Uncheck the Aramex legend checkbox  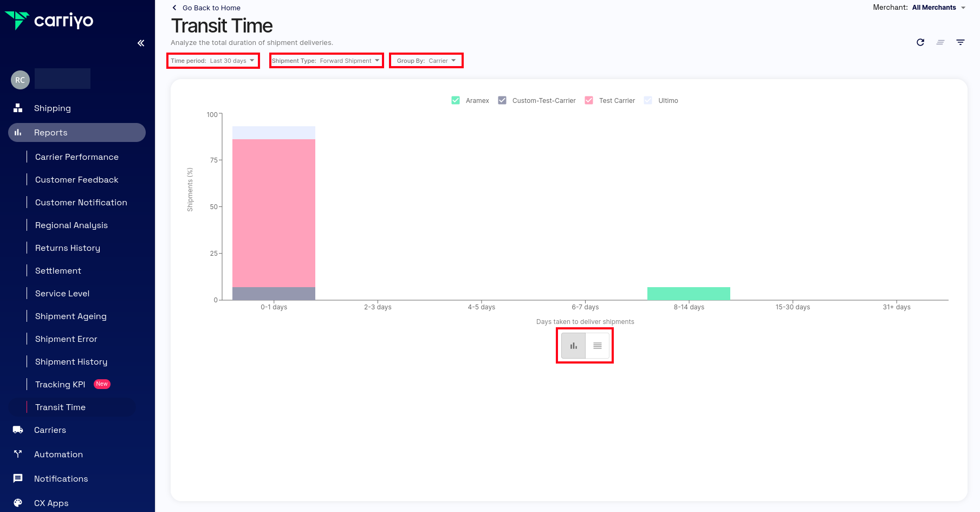(x=456, y=100)
